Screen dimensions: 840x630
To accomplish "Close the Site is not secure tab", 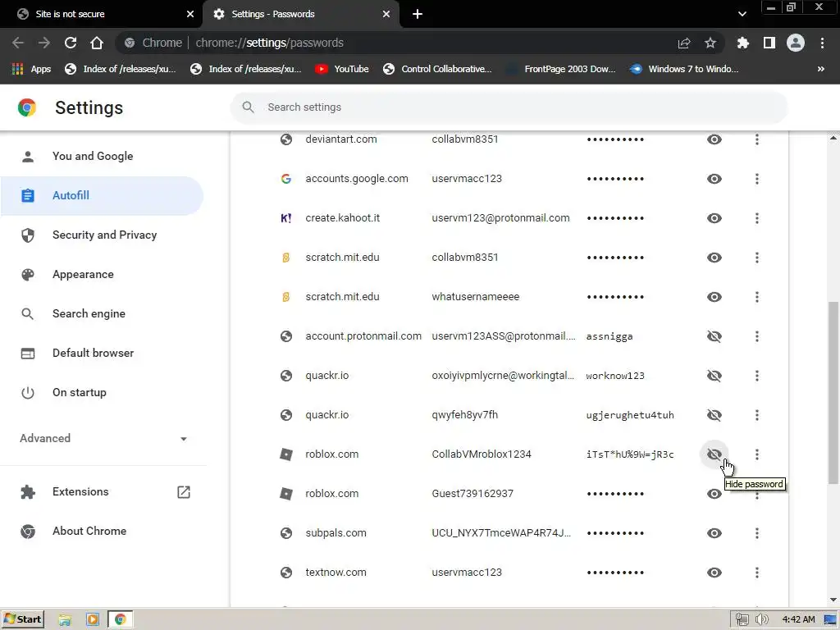I will 190,15.
